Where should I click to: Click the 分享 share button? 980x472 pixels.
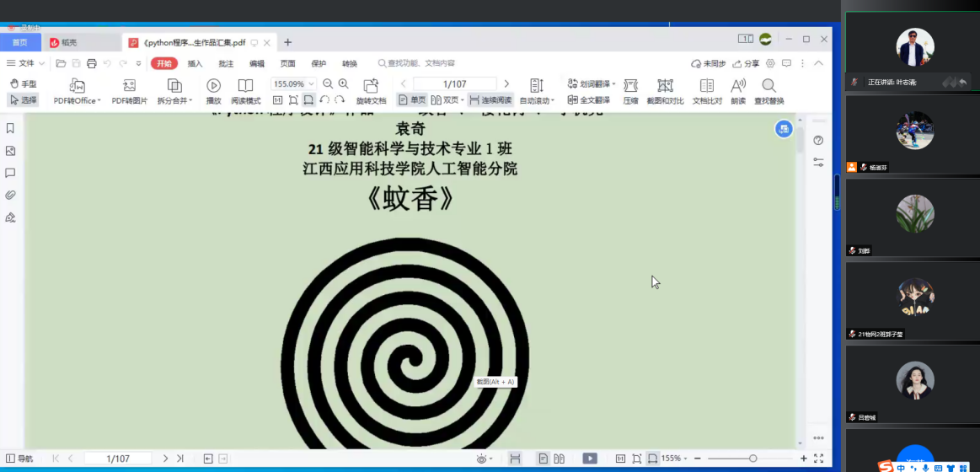pyautogui.click(x=746, y=63)
